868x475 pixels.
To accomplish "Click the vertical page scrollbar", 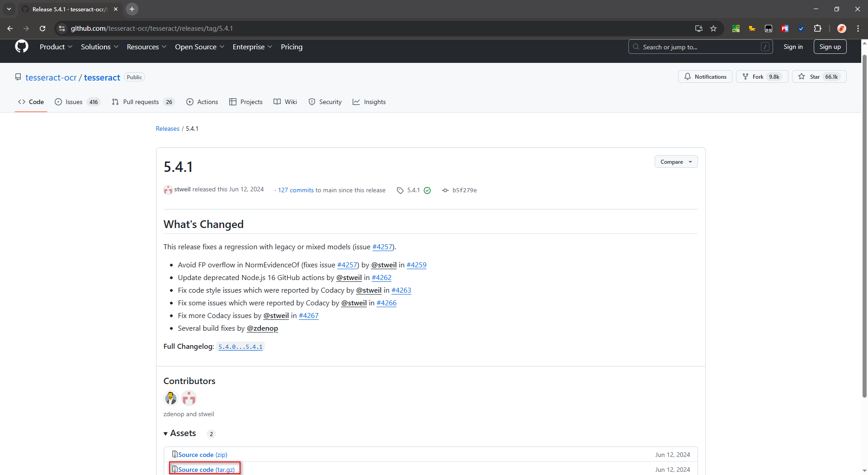I will 864,226.
